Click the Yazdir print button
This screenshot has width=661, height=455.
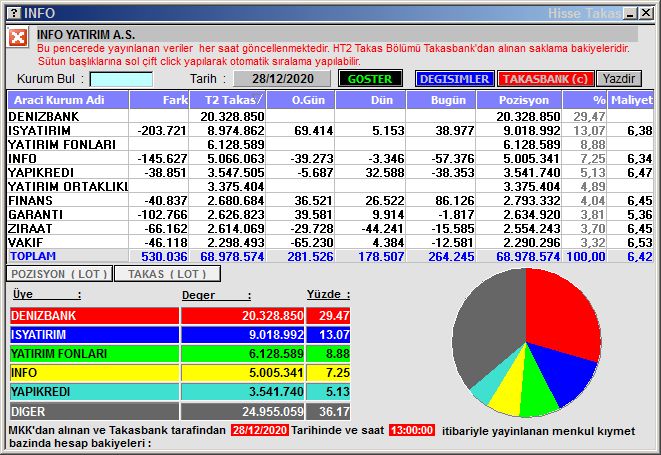619,79
